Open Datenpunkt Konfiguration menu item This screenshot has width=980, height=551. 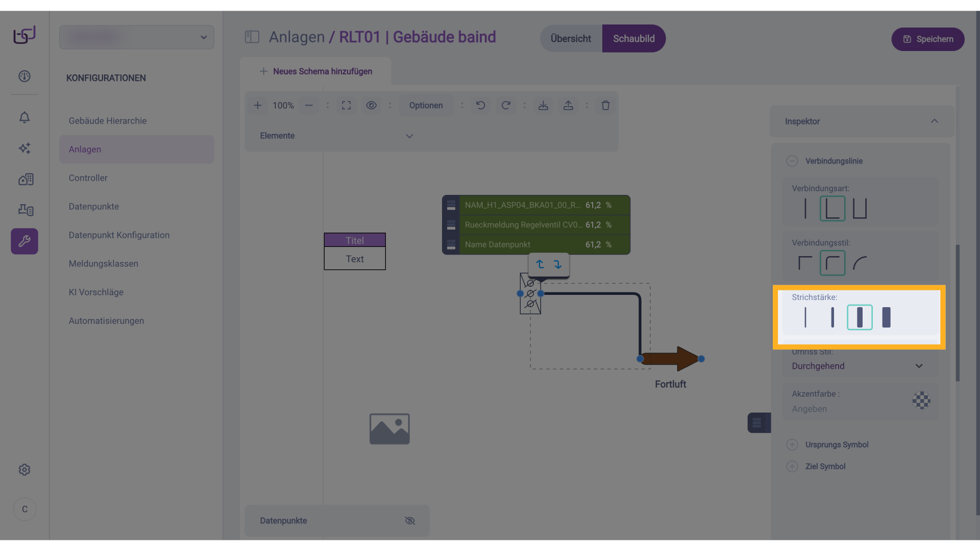coord(119,235)
